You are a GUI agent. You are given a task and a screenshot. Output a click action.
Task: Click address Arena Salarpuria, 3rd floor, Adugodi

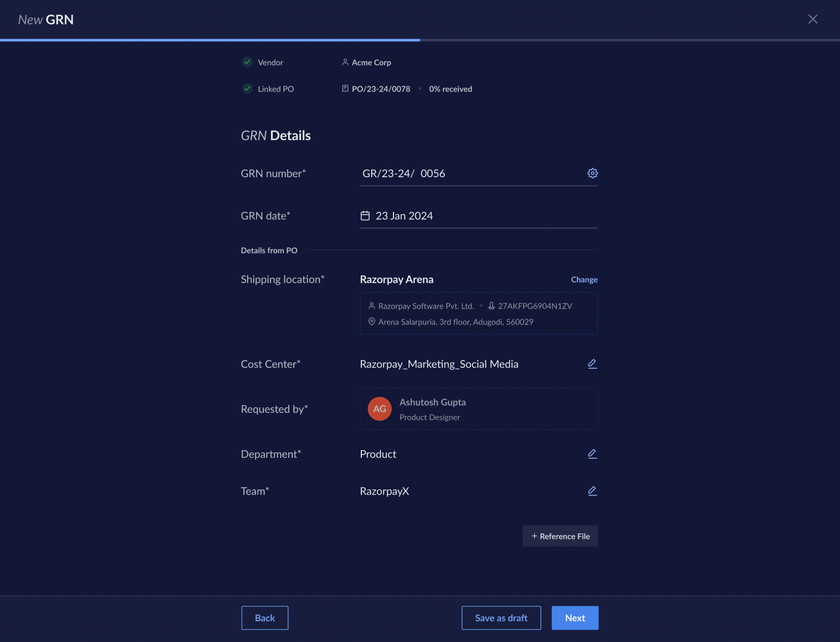click(456, 322)
